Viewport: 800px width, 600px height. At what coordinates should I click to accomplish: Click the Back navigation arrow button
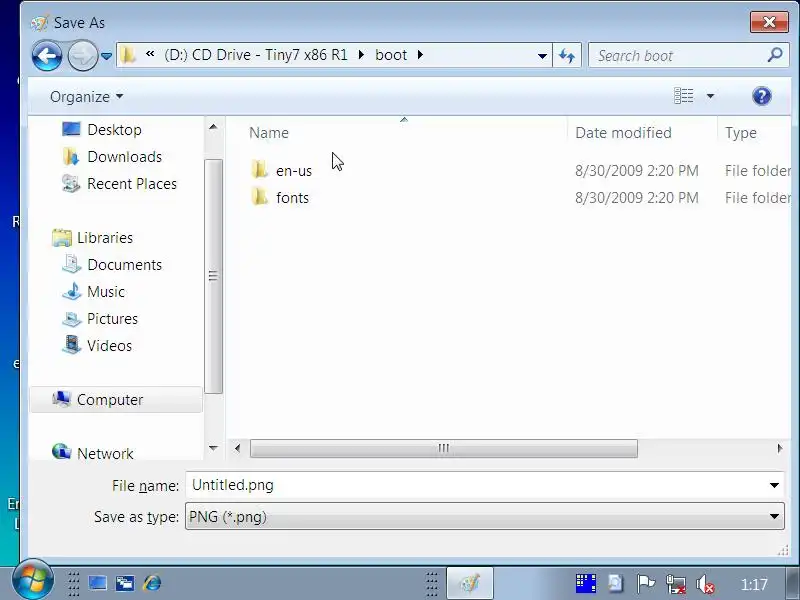(47, 55)
